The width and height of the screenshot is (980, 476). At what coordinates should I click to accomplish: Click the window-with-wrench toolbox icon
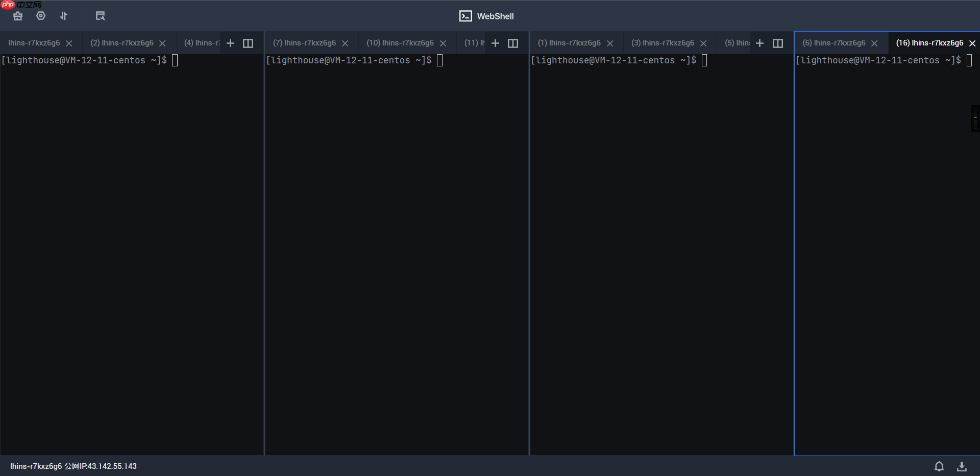tap(100, 16)
